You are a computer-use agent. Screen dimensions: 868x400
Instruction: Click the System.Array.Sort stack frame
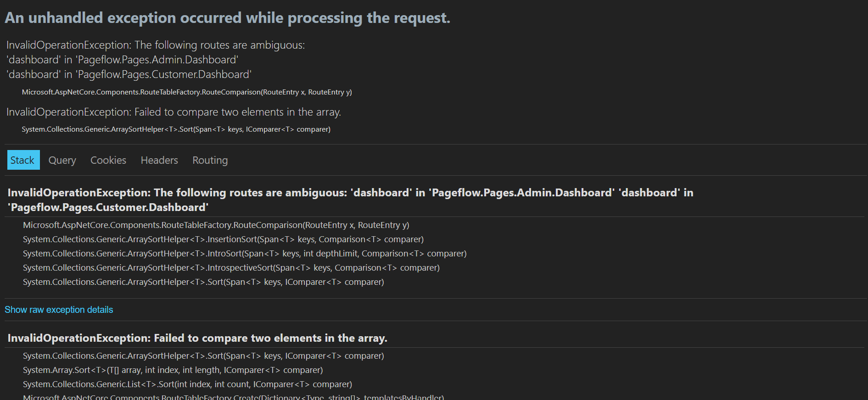tap(173, 370)
